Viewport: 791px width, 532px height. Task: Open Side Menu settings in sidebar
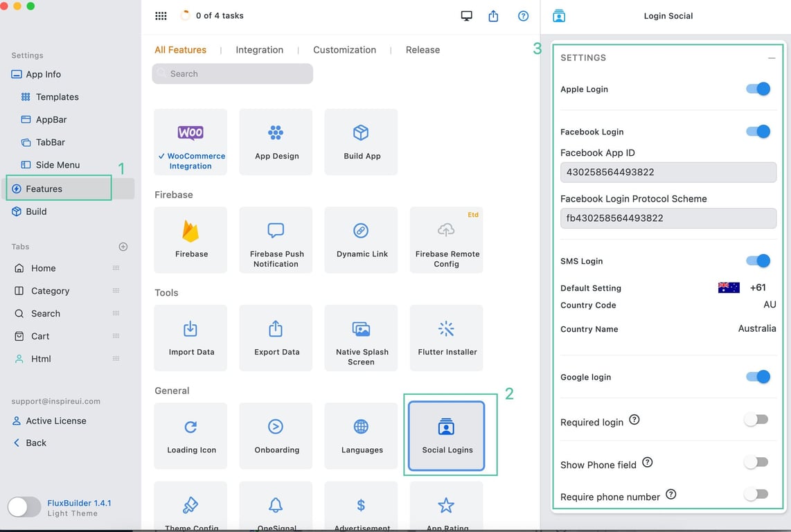pyautogui.click(x=51, y=165)
